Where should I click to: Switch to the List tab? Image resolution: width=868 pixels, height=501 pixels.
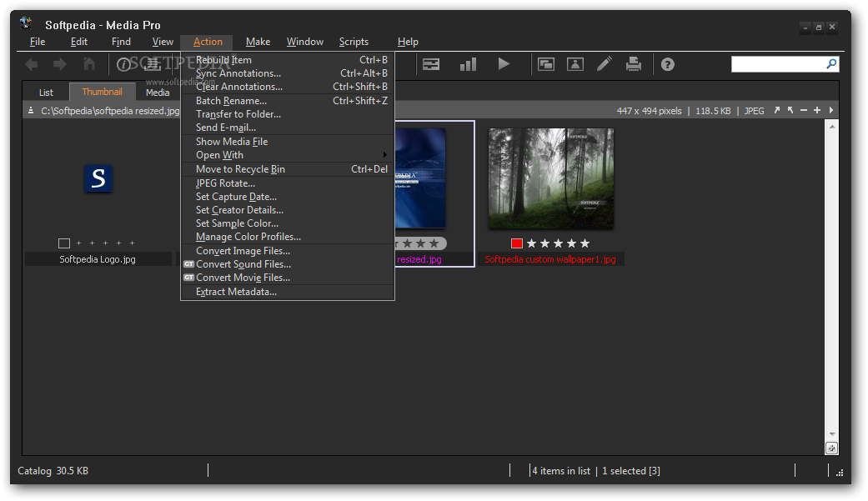(x=46, y=93)
